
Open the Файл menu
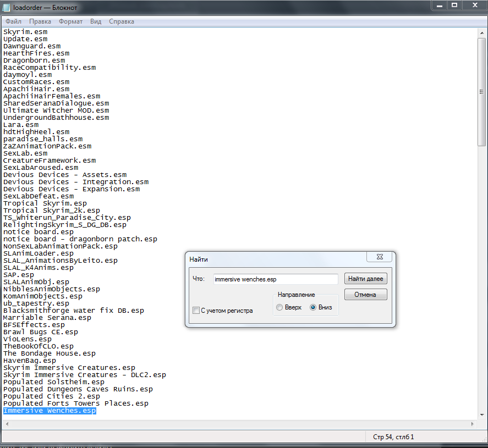(14, 21)
